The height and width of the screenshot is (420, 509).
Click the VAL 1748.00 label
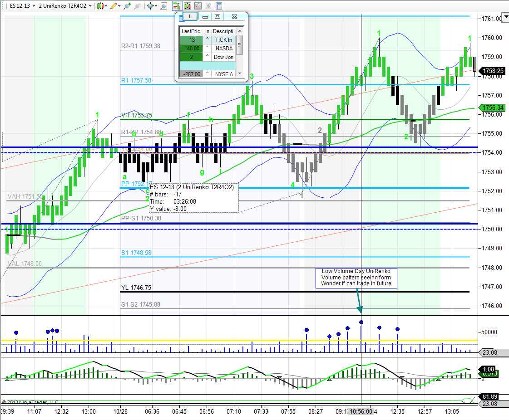pyautogui.click(x=25, y=264)
